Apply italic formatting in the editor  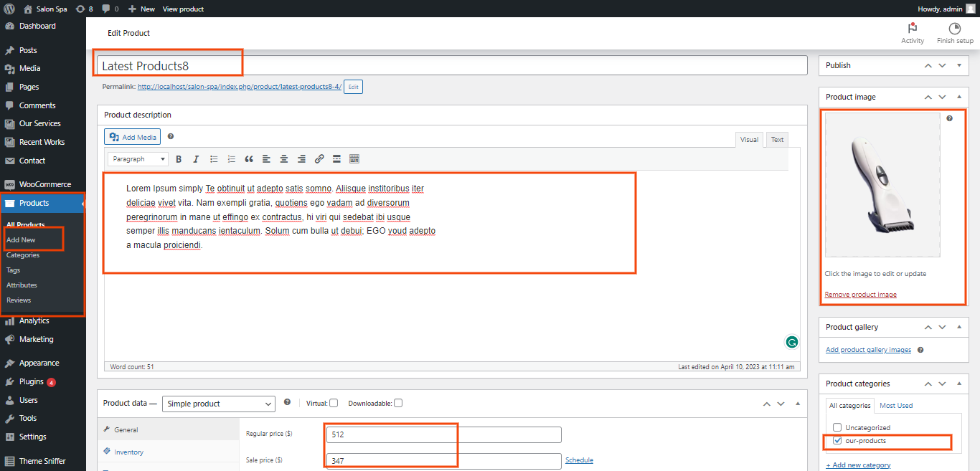[x=196, y=159]
